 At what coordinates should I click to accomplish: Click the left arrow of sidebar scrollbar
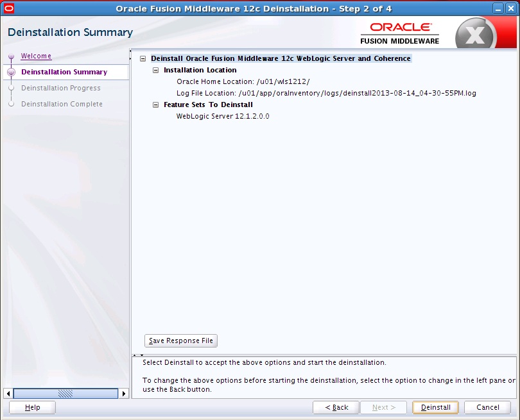(x=8, y=394)
